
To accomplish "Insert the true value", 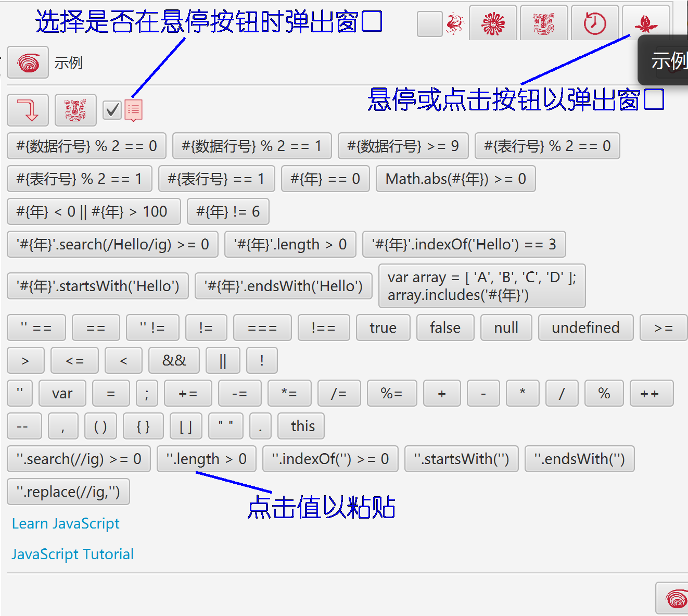I will 383,328.
